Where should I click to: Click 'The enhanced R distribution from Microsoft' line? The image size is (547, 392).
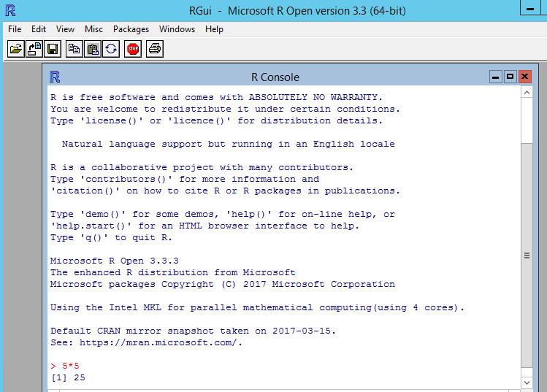pyautogui.click(x=172, y=272)
